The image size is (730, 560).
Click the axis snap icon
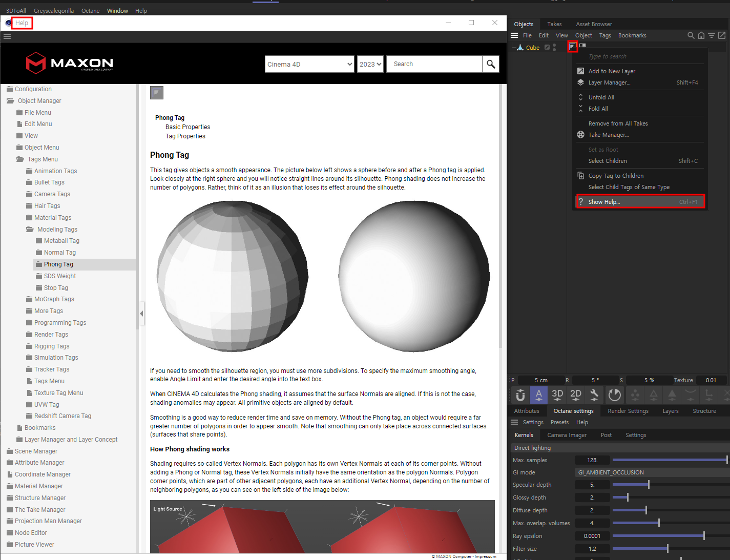point(709,395)
